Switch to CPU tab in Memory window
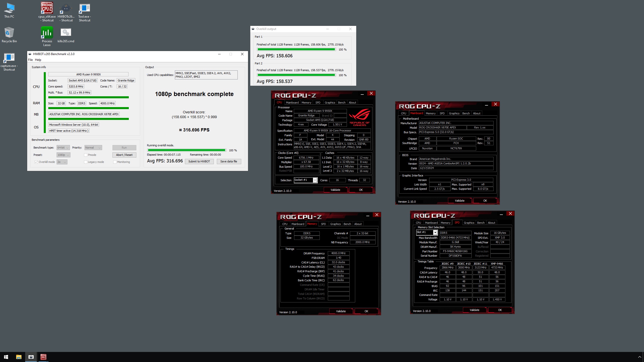The height and width of the screenshot is (362, 644). pos(285,224)
